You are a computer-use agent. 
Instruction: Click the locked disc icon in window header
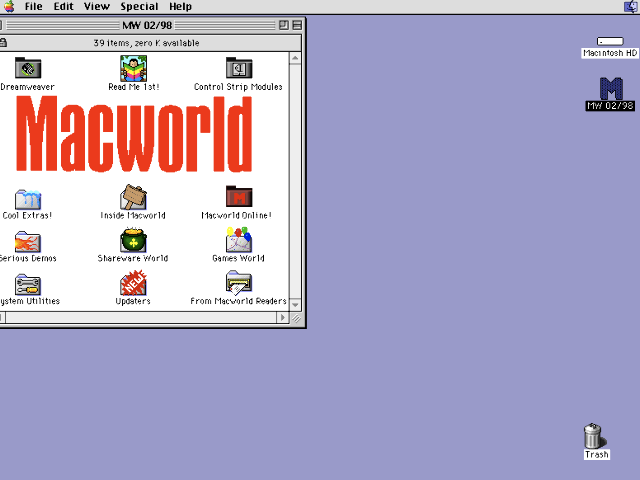[3, 42]
